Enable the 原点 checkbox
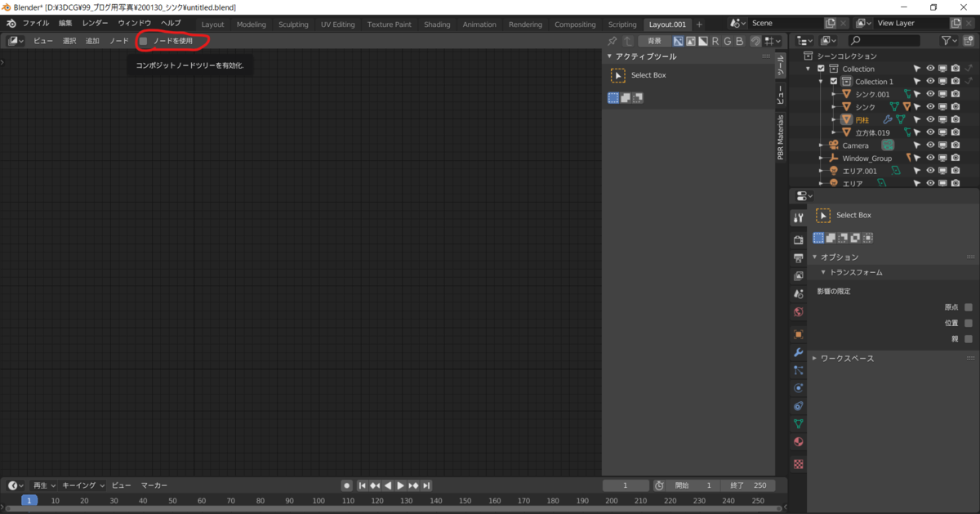 [x=969, y=307]
